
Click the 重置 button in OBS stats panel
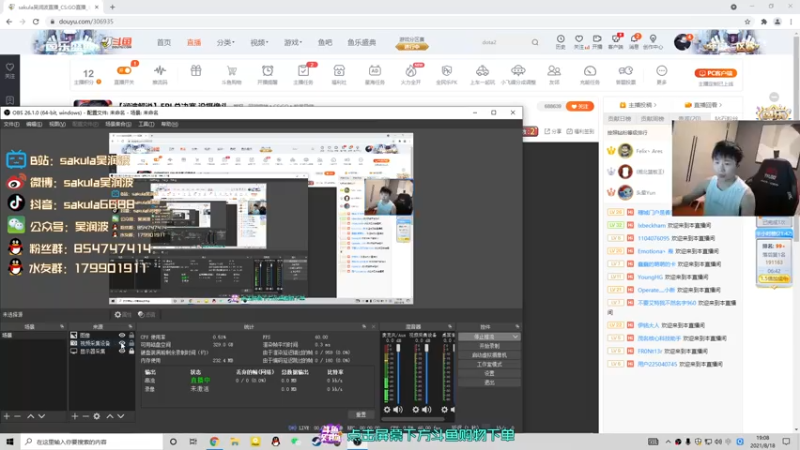(361, 414)
